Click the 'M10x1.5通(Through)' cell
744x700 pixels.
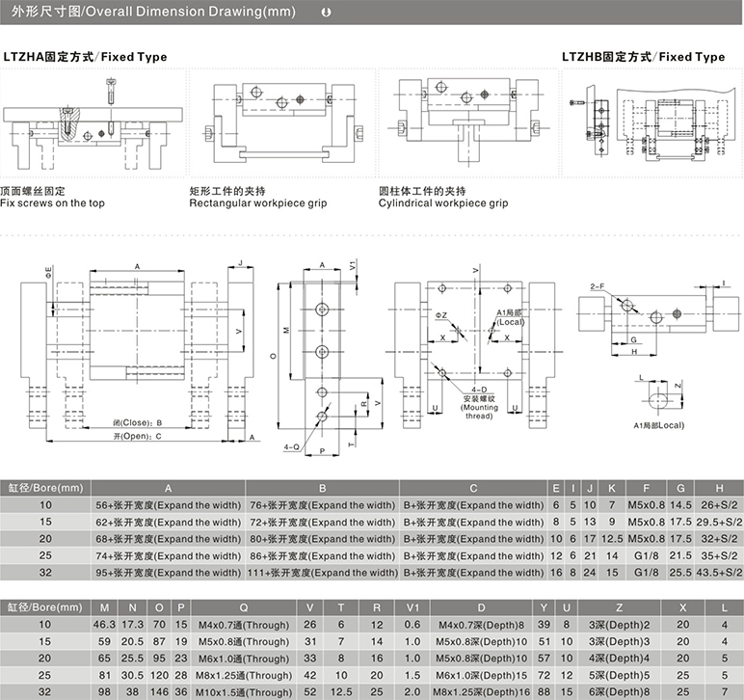244,692
